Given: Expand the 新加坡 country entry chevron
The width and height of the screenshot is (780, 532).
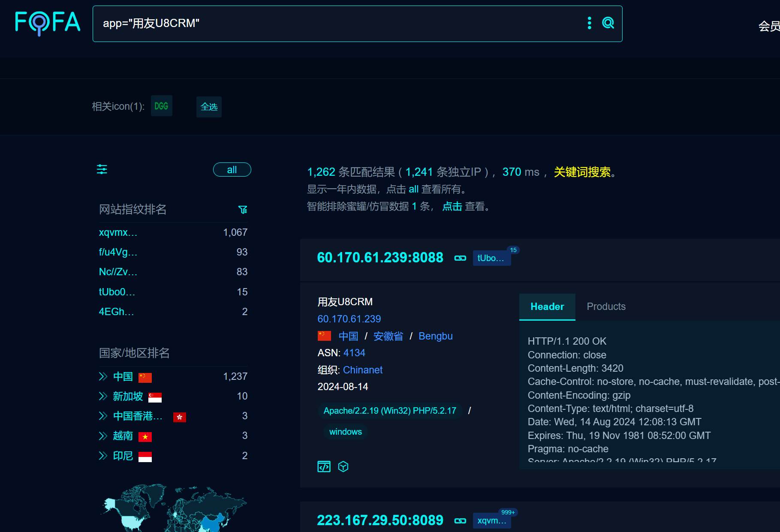Looking at the screenshot, I should [x=103, y=396].
